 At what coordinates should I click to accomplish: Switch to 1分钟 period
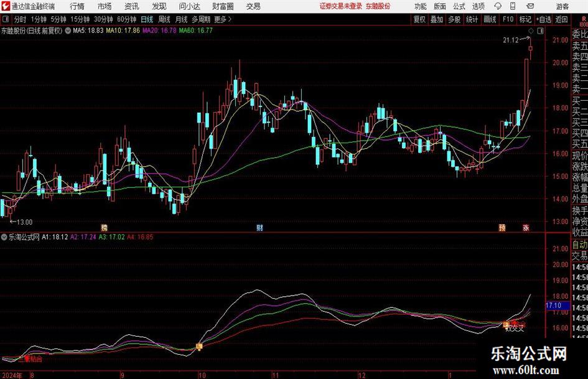tap(39, 19)
